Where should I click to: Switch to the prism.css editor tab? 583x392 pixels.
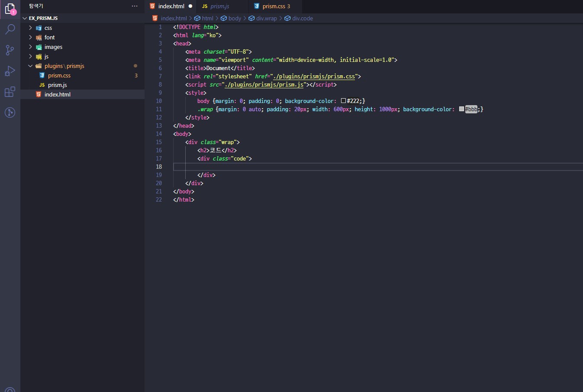[276, 6]
